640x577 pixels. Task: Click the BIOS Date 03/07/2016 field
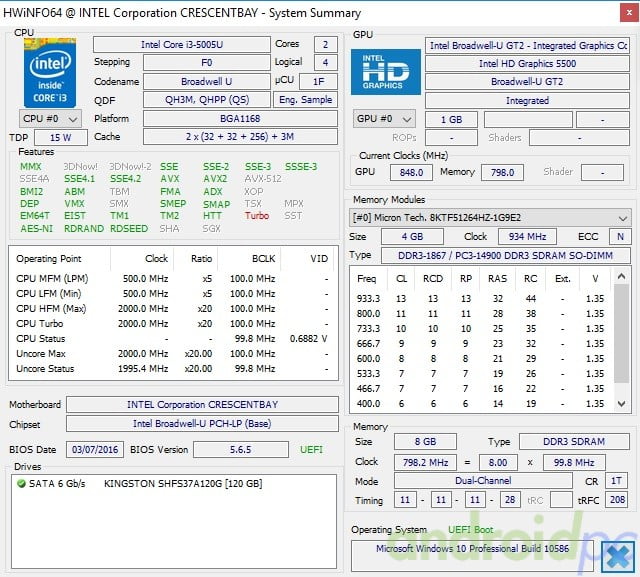(x=95, y=450)
